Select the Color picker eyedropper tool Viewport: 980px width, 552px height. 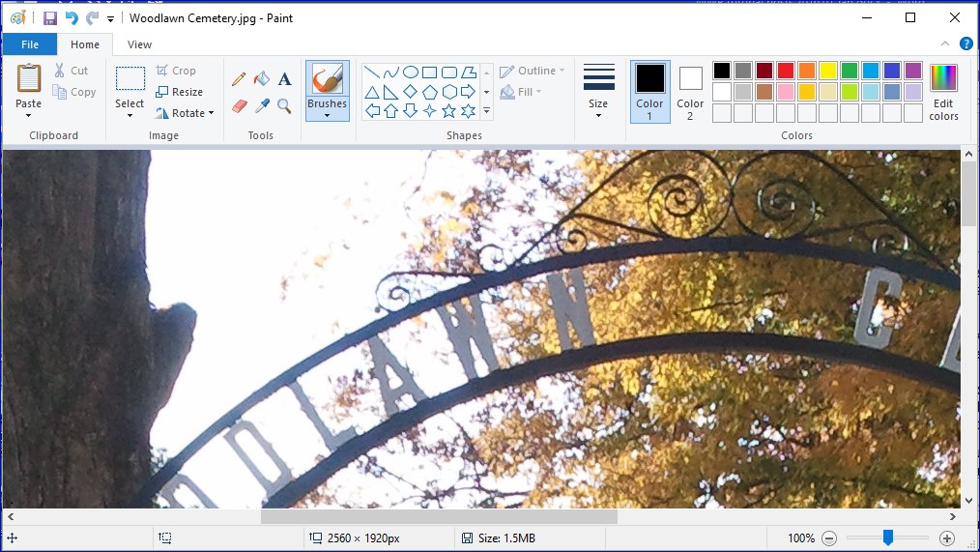click(261, 106)
